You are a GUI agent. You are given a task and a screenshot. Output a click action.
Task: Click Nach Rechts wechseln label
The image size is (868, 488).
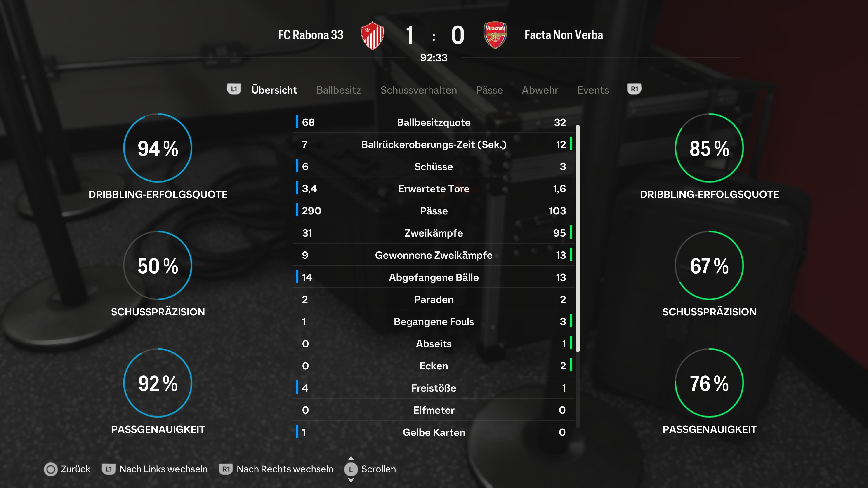[x=285, y=469]
